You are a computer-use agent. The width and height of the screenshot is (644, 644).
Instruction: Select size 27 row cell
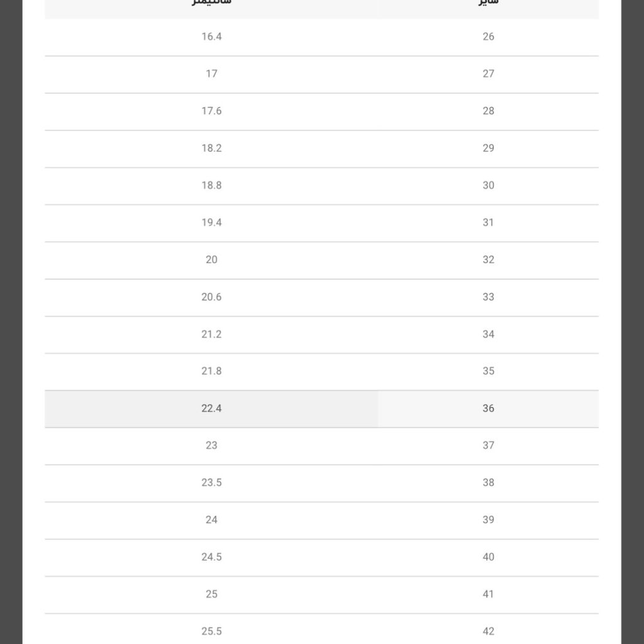pyautogui.click(x=488, y=74)
